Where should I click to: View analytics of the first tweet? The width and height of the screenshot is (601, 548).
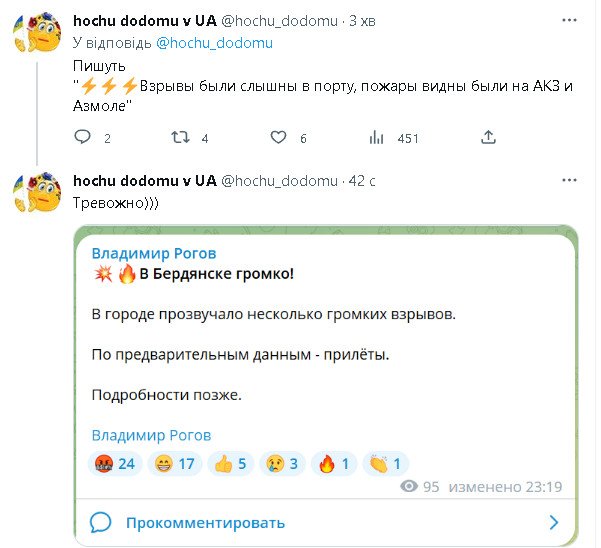point(379,138)
